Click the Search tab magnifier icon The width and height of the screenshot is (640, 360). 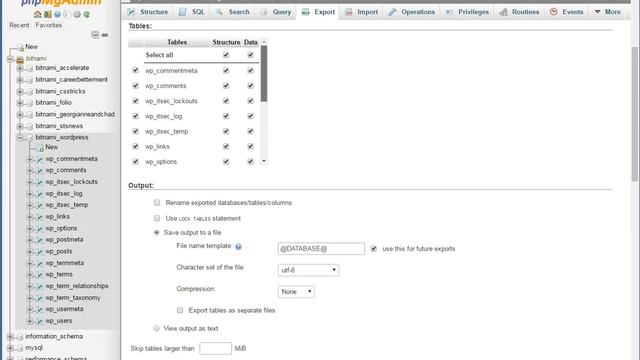[220, 12]
